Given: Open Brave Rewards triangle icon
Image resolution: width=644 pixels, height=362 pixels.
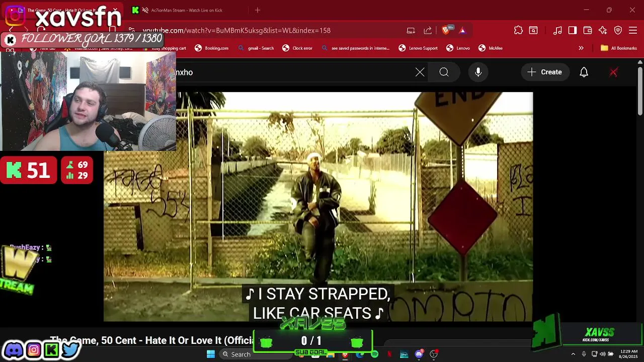Looking at the screenshot, I should click(x=462, y=30).
